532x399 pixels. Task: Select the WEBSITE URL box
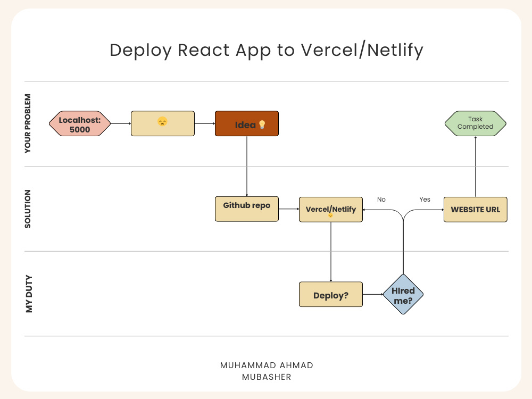475,210
